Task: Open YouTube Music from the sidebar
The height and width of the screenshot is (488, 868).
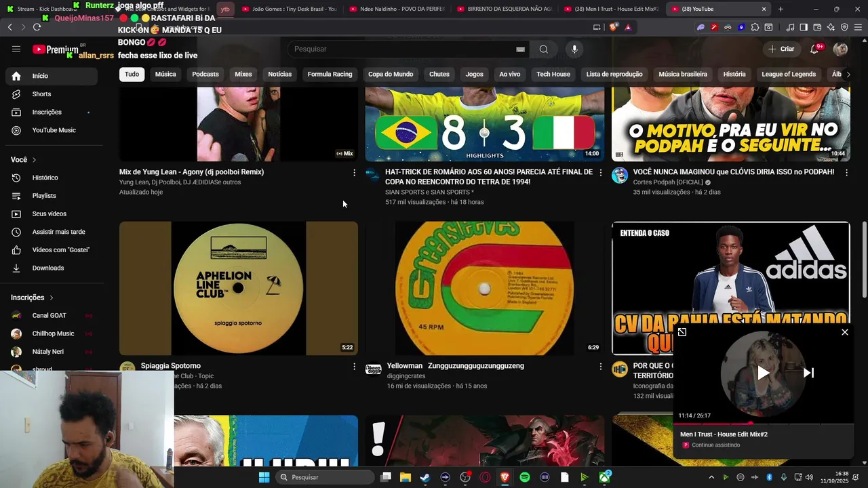Action: point(52,130)
